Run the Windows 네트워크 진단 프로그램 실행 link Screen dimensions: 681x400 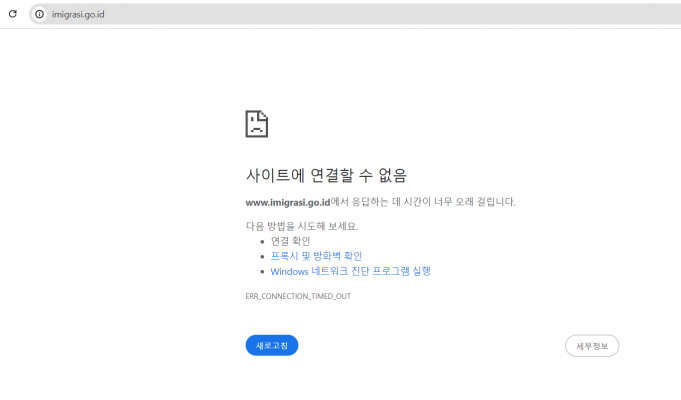point(350,271)
